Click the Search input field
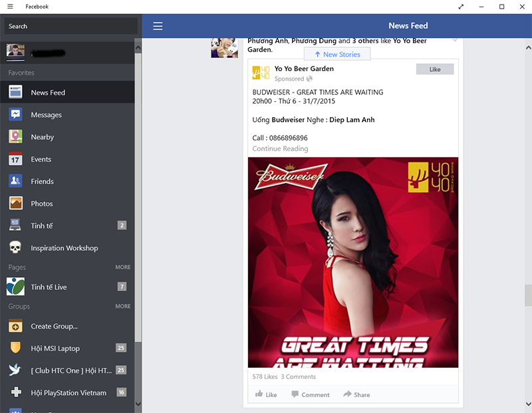This screenshot has width=532, height=413. click(70, 26)
